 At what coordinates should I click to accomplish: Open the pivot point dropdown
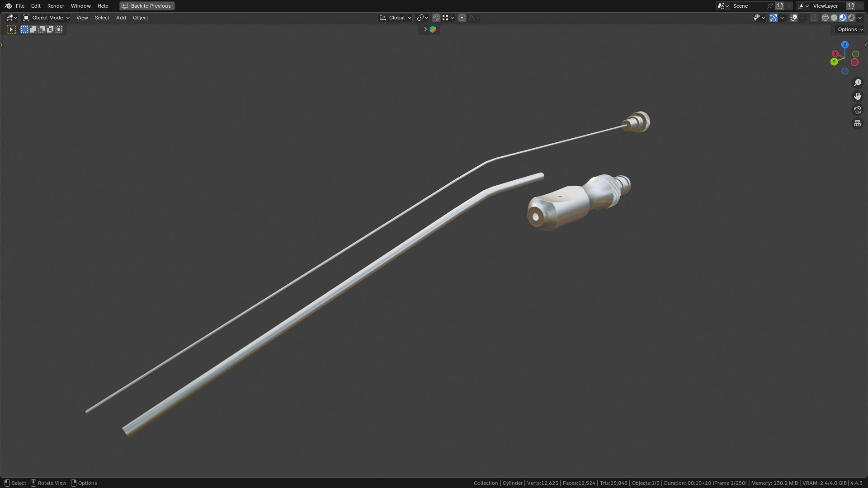pyautogui.click(x=422, y=18)
